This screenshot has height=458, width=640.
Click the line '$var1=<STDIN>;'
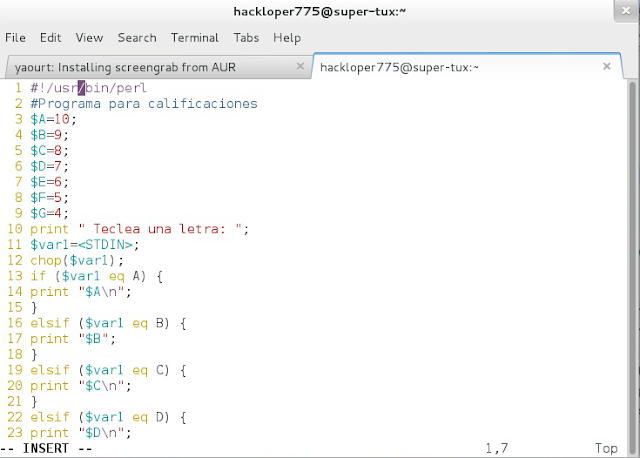tap(84, 245)
